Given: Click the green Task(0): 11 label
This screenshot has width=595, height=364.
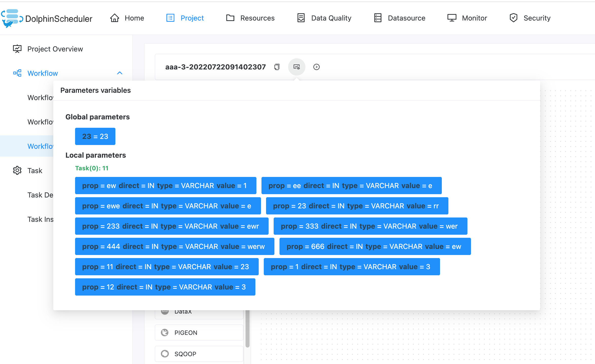Looking at the screenshot, I should [92, 168].
